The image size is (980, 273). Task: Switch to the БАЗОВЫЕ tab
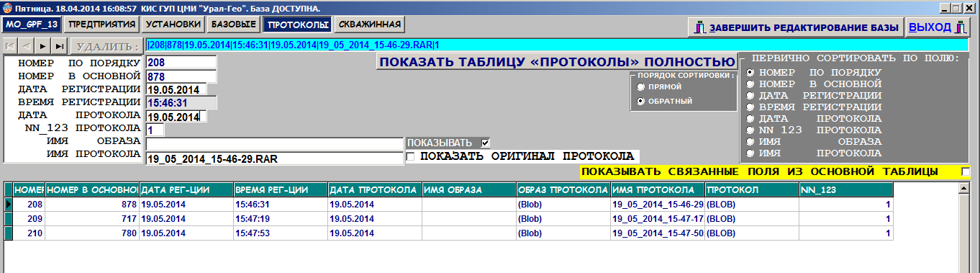pyautogui.click(x=234, y=24)
